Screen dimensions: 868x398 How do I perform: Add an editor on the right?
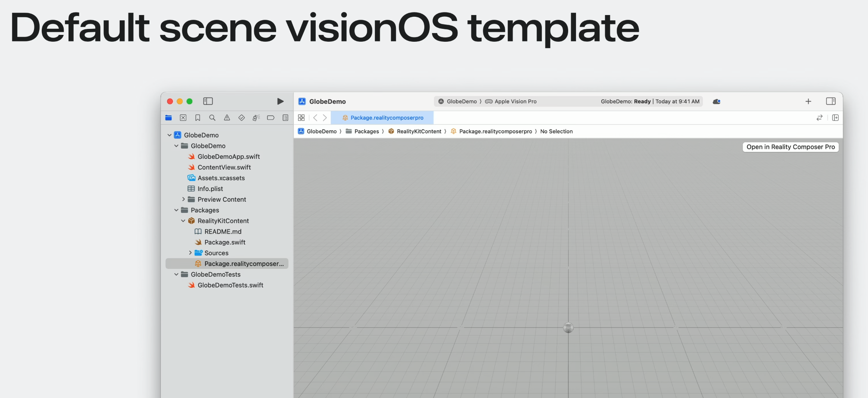coord(835,117)
